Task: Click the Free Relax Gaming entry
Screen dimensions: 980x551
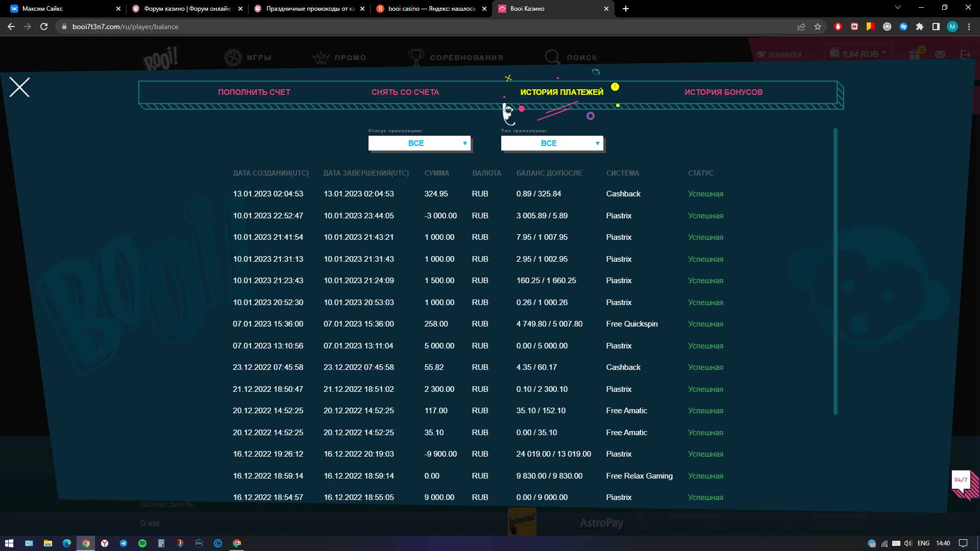Action: coord(640,476)
